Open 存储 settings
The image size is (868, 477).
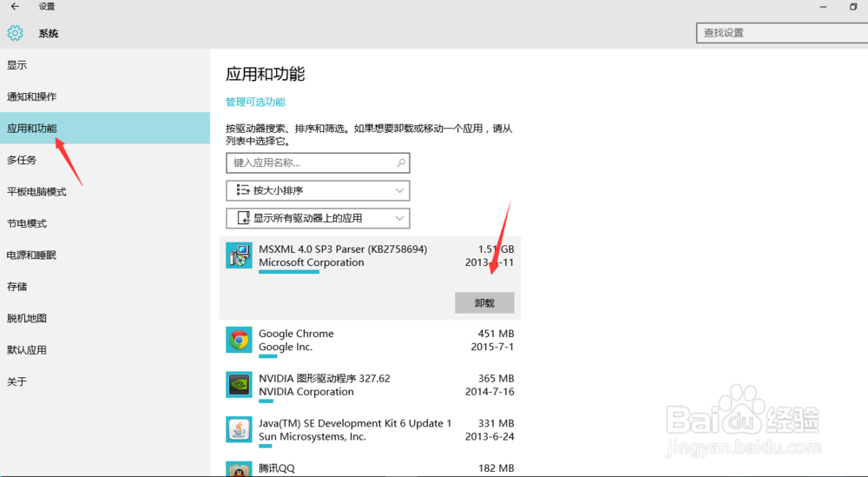coord(105,287)
